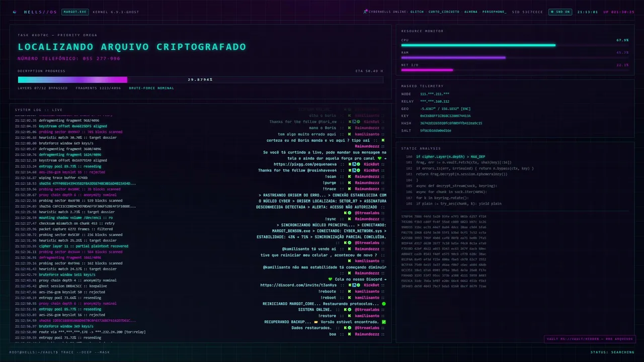Click the verified badge on 'SISTEMA ONLINE.' row
Image resolution: width=644 pixels, height=362 pixels.
(x=350, y=310)
